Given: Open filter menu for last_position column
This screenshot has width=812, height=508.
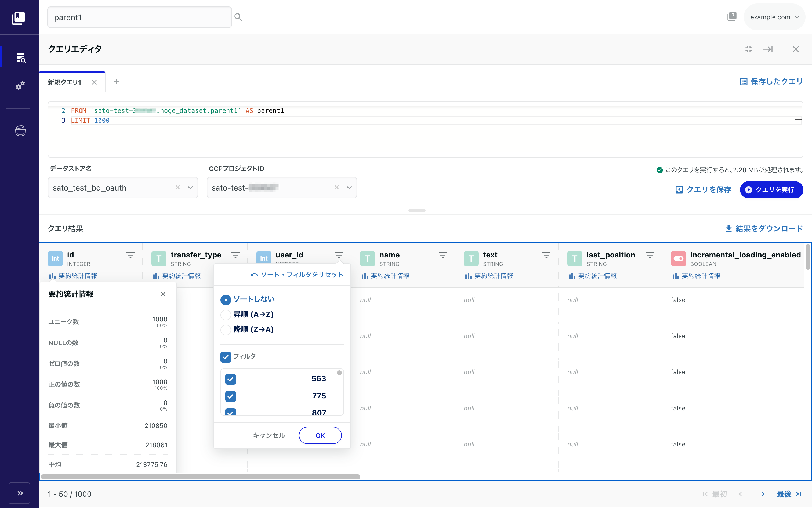Looking at the screenshot, I should (650, 255).
